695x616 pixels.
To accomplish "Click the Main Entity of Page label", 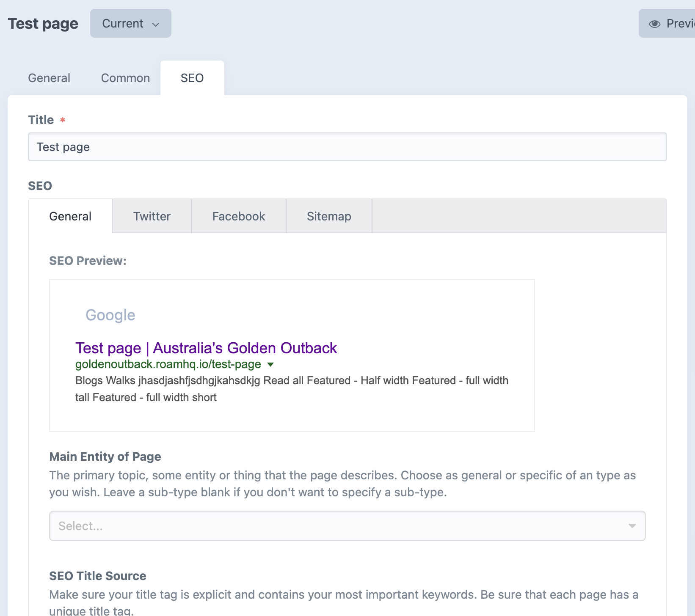I will [x=105, y=456].
